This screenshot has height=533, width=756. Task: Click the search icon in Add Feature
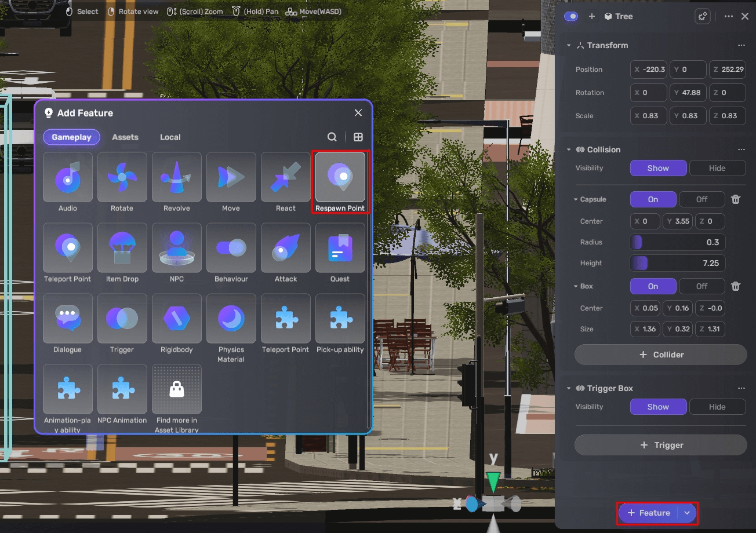[x=332, y=137]
